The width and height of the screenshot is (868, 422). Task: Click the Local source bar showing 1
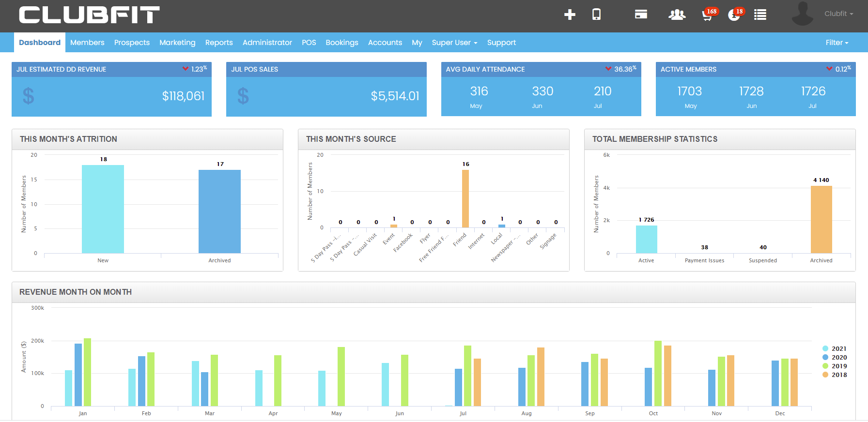click(x=502, y=226)
